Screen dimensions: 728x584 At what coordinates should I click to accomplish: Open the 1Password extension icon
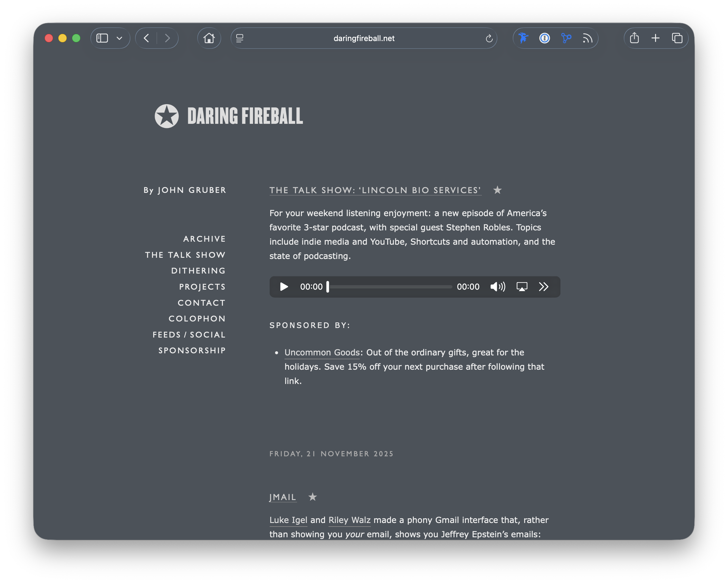[x=544, y=38]
